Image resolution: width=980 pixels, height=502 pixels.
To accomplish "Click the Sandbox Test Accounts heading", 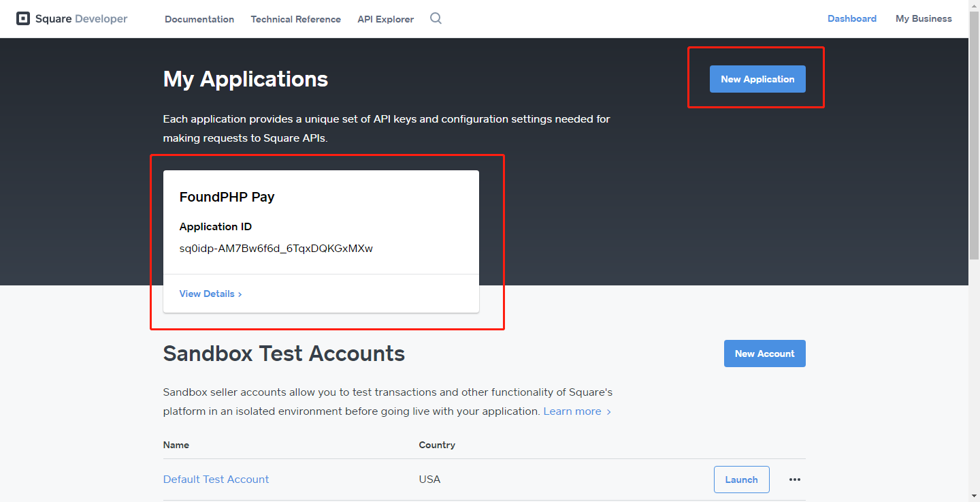I will (x=284, y=354).
